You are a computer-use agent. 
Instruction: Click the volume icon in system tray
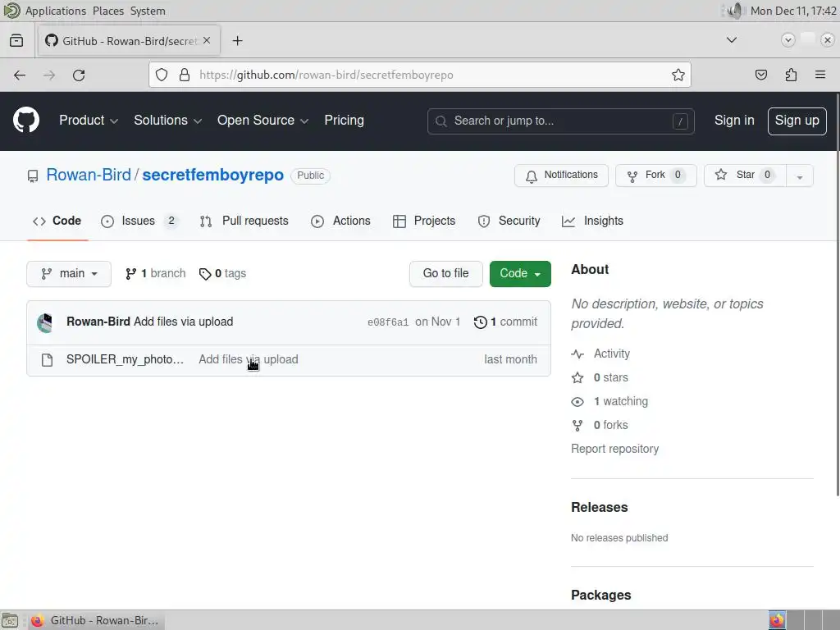point(735,11)
